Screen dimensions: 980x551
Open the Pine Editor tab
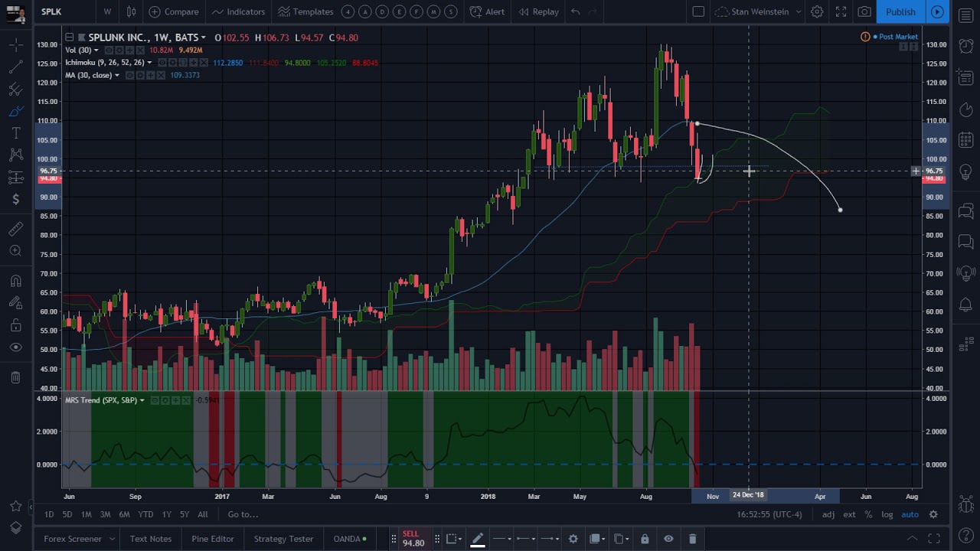213,539
